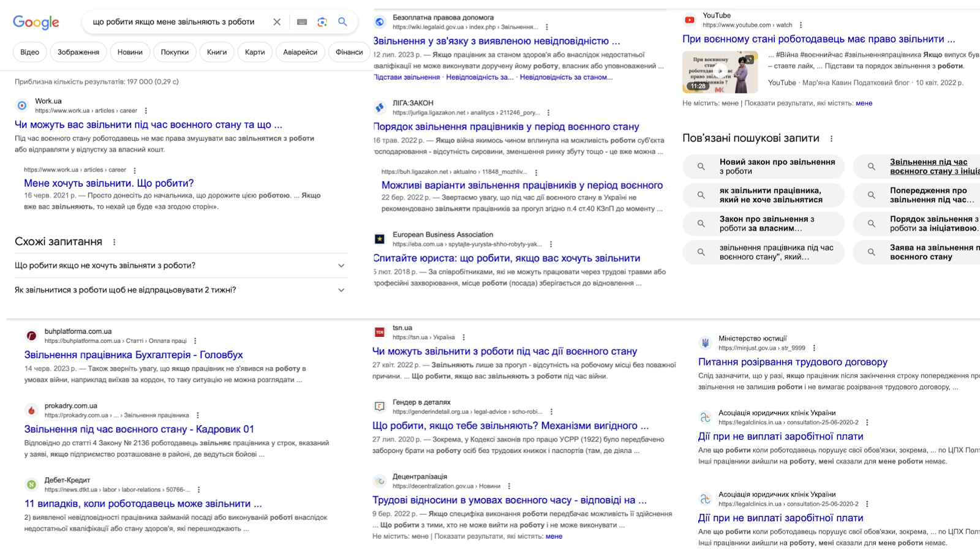Open 'Що робити, якщо тебе звільняють? Механізми' link

[511, 426]
